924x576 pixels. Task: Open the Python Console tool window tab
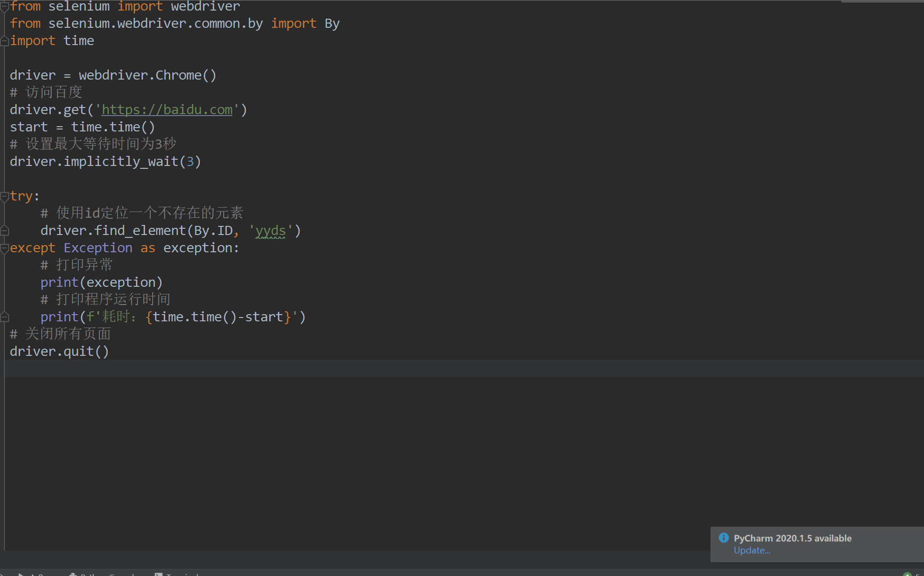point(108,574)
